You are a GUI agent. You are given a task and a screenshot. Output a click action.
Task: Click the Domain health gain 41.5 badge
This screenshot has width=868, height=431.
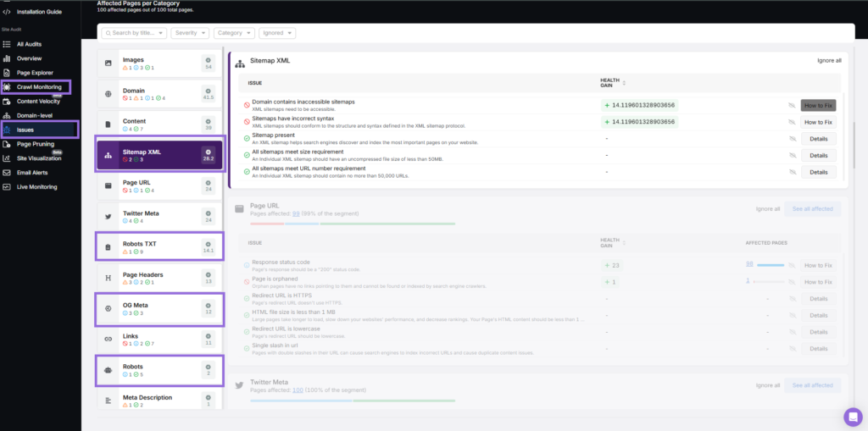tap(209, 94)
